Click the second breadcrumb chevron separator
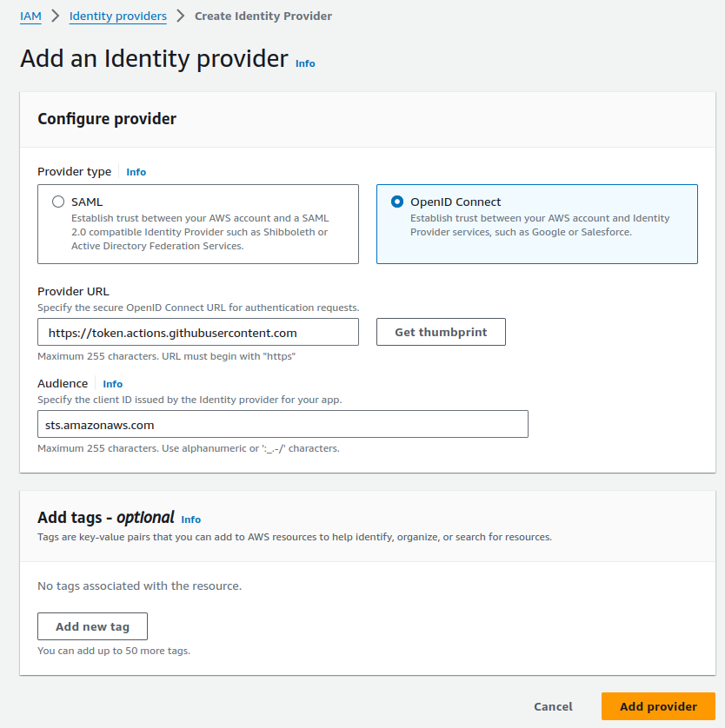 pos(180,16)
